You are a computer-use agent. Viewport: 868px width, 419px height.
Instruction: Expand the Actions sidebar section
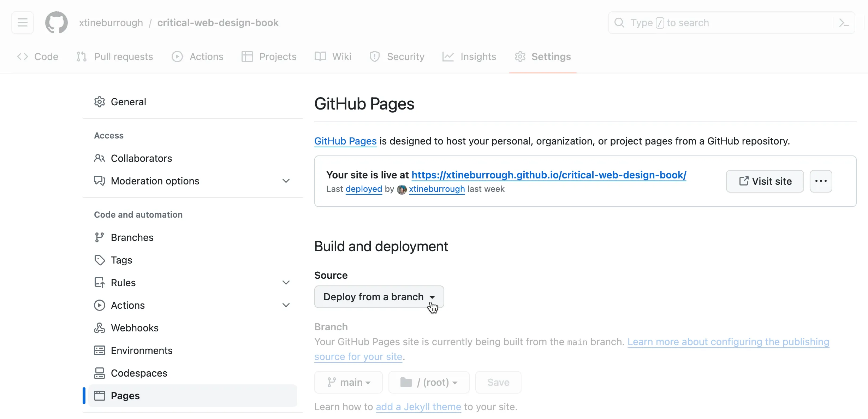coord(286,305)
